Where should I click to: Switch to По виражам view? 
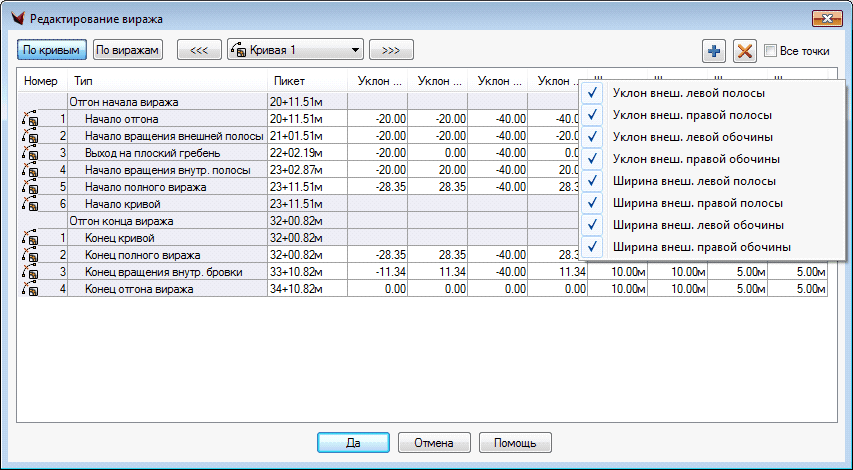click(x=127, y=49)
